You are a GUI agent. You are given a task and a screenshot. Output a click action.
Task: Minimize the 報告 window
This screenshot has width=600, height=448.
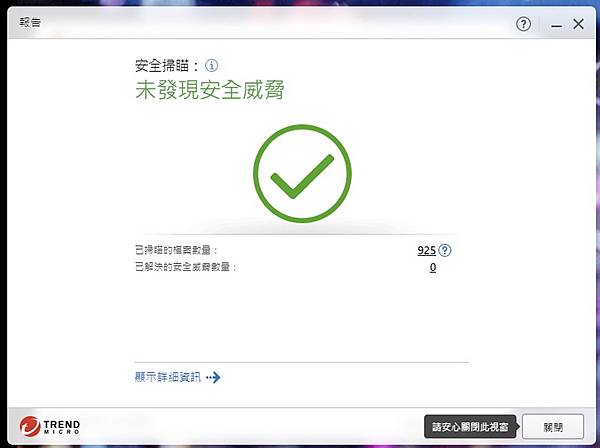pyautogui.click(x=556, y=26)
